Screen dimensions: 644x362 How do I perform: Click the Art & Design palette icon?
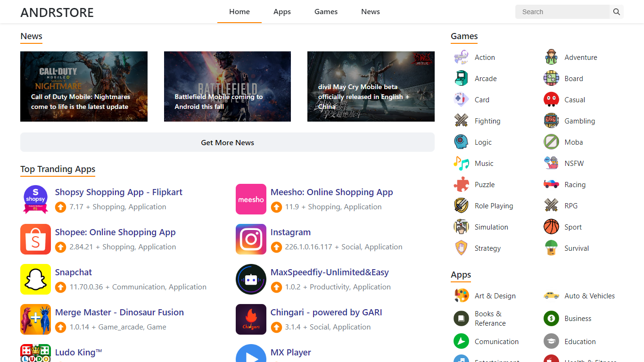(461, 296)
